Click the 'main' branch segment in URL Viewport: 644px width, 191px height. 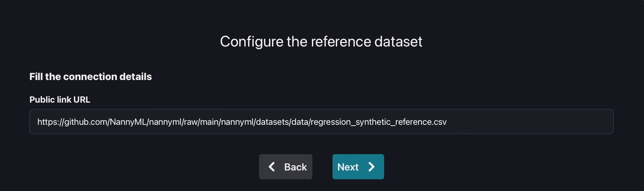(x=209, y=122)
